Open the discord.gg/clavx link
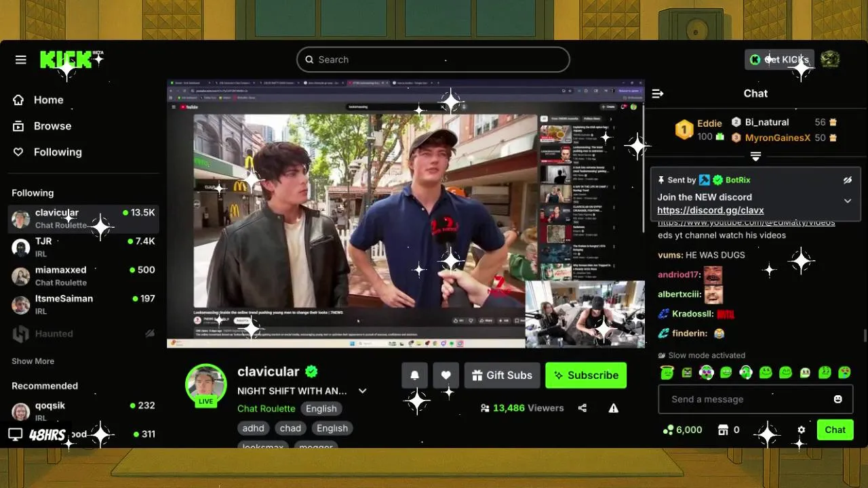This screenshot has width=868, height=488. tap(710, 210)
